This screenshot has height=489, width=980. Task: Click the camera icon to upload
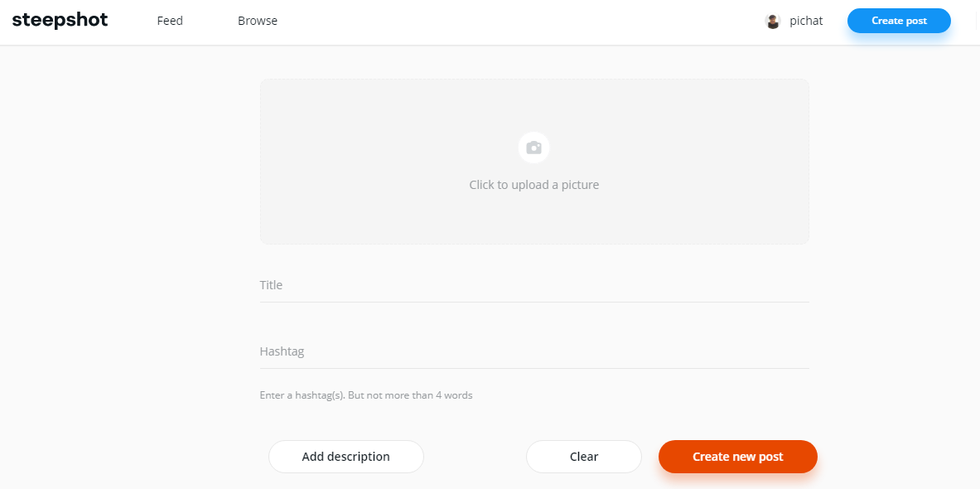click(533, 148)
